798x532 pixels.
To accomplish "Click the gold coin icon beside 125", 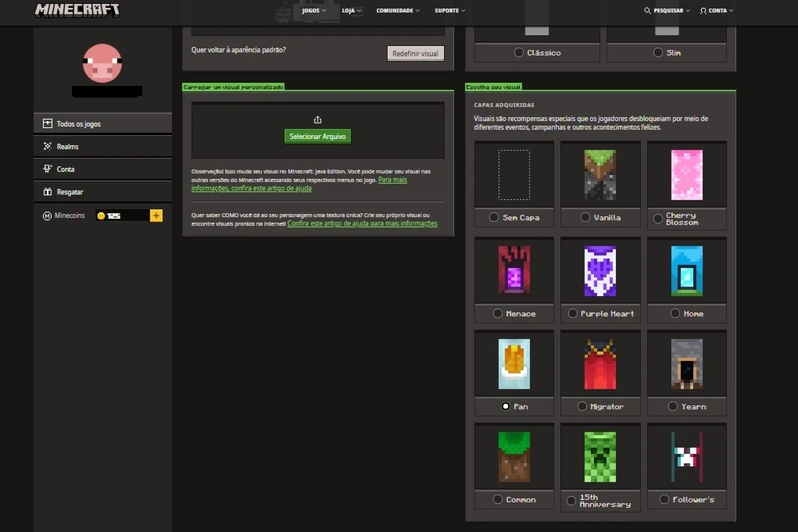I will [101, 216].
